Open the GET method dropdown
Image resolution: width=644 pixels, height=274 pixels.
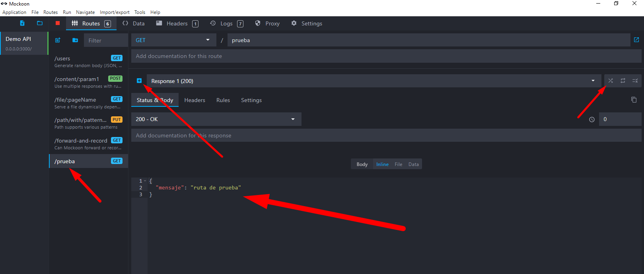tap(173, 40)
